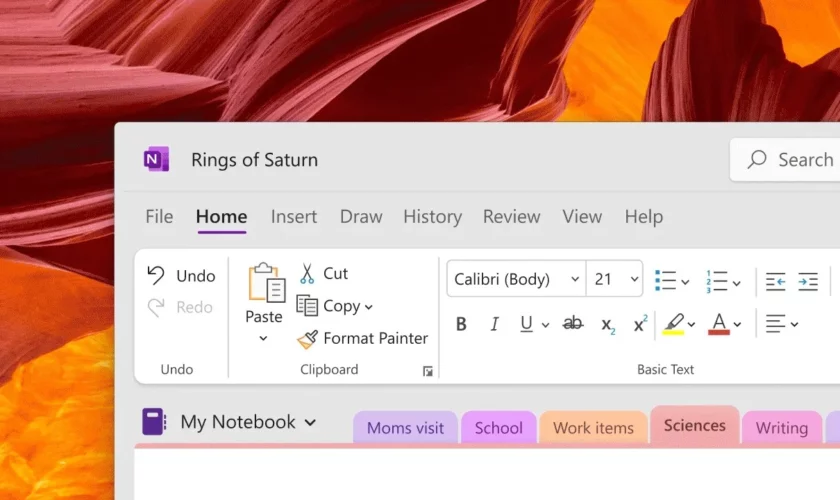Viewport: 840px width, 500px height.
Task: Increase the paragraph indent
Action: pyautogui.click(x=808, y=282)
